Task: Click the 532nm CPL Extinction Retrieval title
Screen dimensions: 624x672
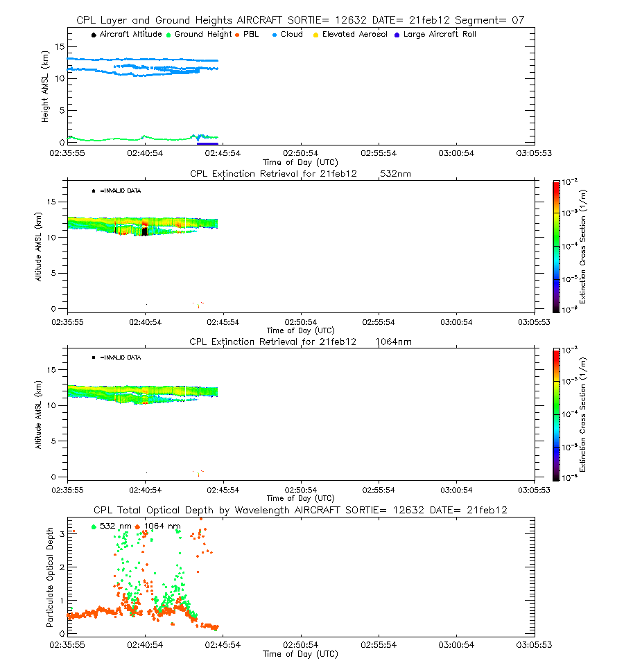Action: click(300, 174)
